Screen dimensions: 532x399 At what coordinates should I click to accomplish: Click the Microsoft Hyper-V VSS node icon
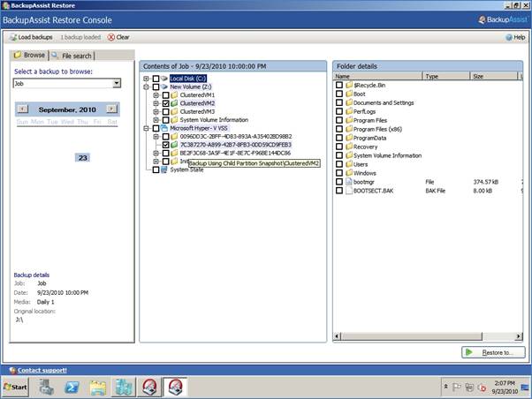coord(164,128)
